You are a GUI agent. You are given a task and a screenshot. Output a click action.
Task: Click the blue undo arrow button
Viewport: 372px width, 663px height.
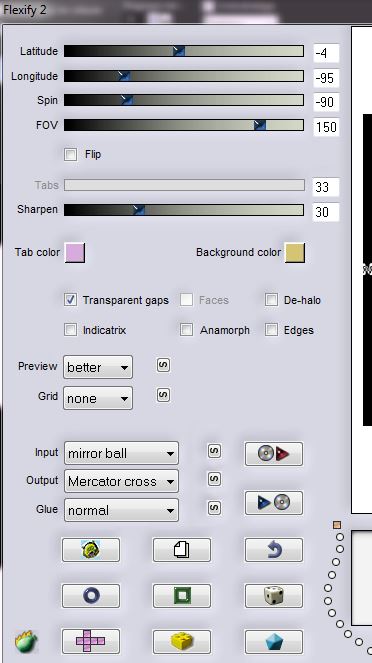pos(274,550)
